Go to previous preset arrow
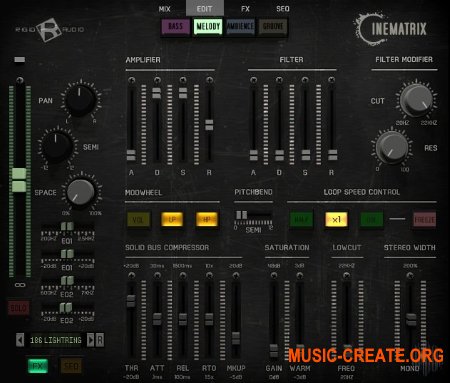 20,340
